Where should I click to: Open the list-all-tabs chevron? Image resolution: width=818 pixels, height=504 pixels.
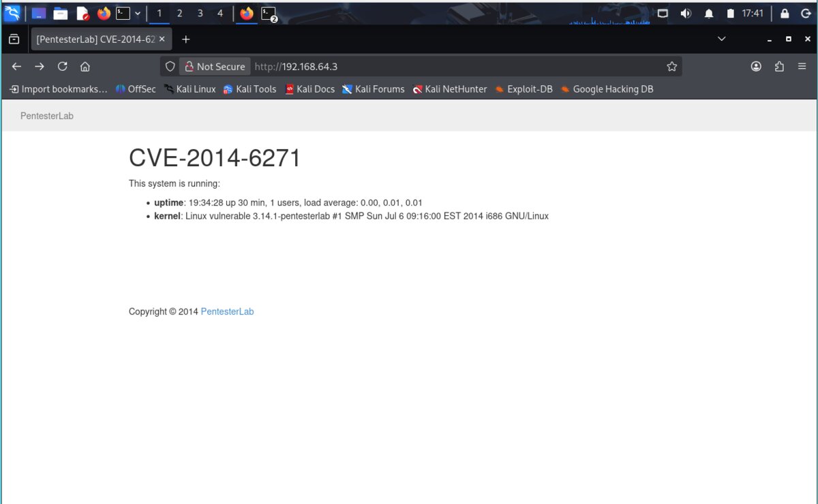pos(721,39)
